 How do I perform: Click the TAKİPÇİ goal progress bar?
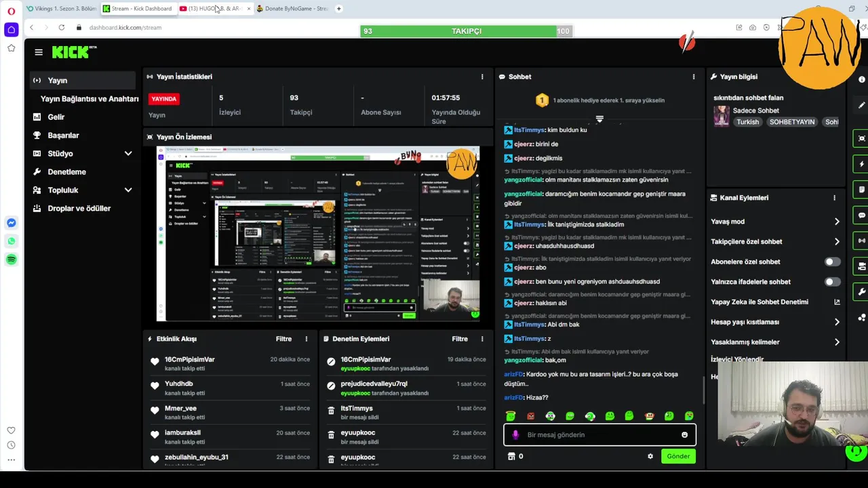click(467, 31)
